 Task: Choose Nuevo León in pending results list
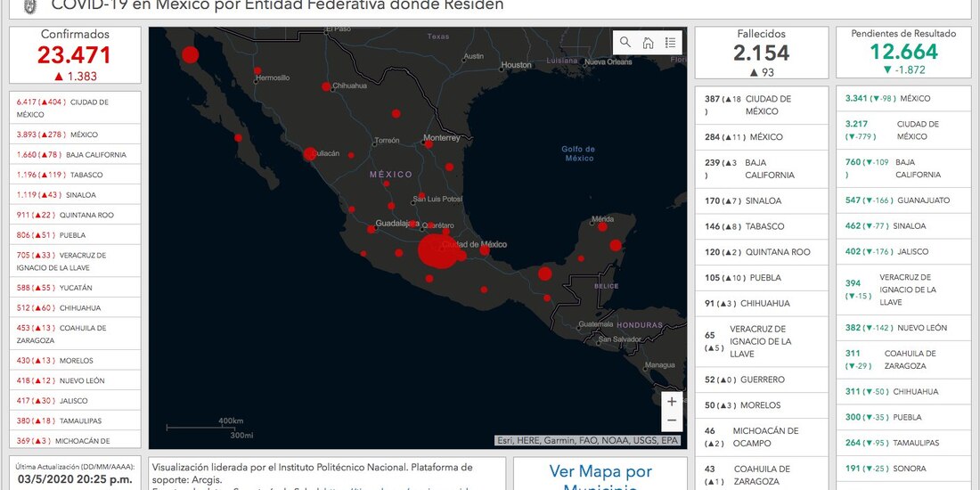click(x=903, y=328)
